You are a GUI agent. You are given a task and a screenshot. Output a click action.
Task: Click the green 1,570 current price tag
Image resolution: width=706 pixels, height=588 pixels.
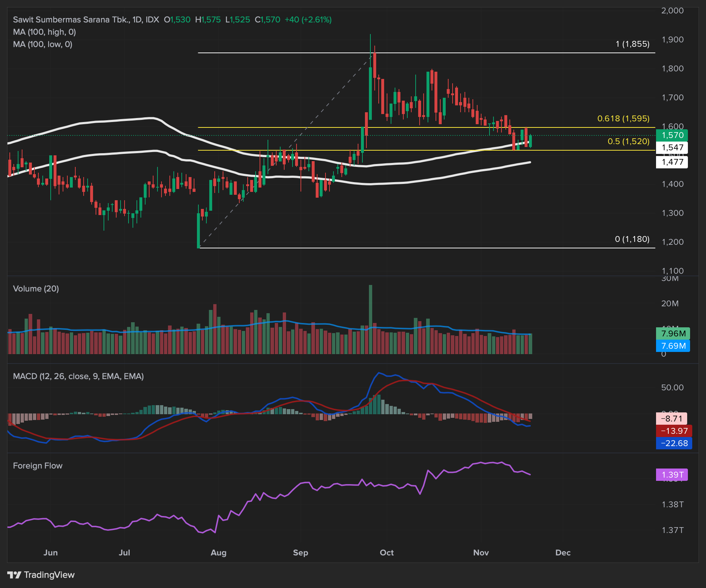(x=672, y=135)
